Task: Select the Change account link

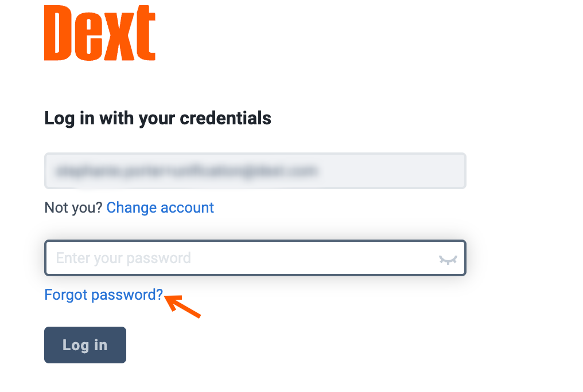Action: tap(160, 207)
